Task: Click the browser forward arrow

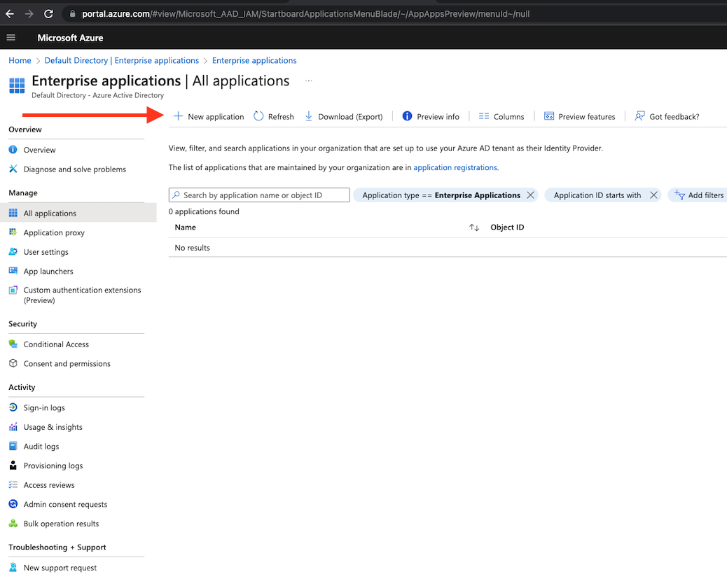Action: click(x=29, y=14)
